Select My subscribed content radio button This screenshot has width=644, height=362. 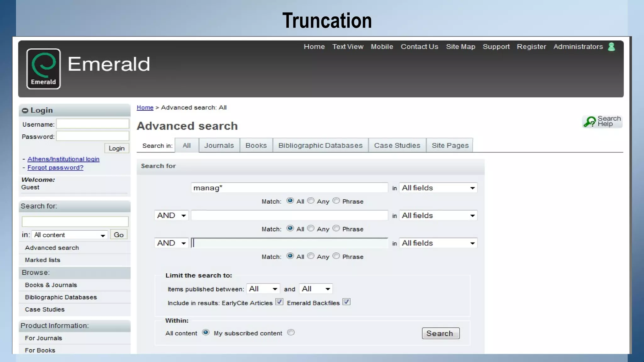click(x=291, y=332)
